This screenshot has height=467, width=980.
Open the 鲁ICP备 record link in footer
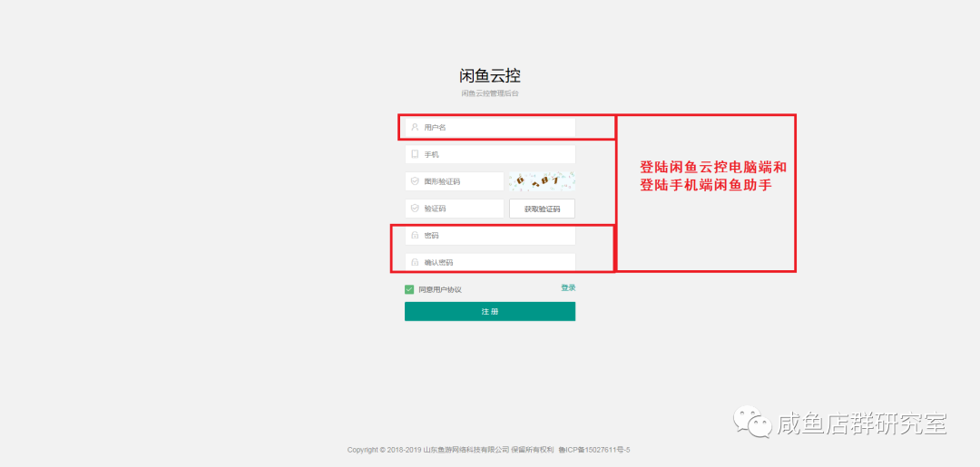pos(594,450)
